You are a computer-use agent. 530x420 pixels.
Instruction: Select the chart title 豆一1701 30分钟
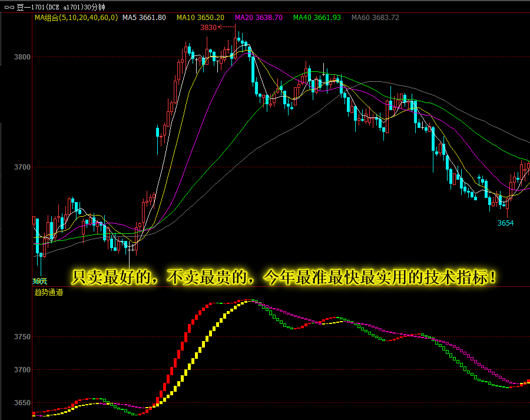[61, 7]
